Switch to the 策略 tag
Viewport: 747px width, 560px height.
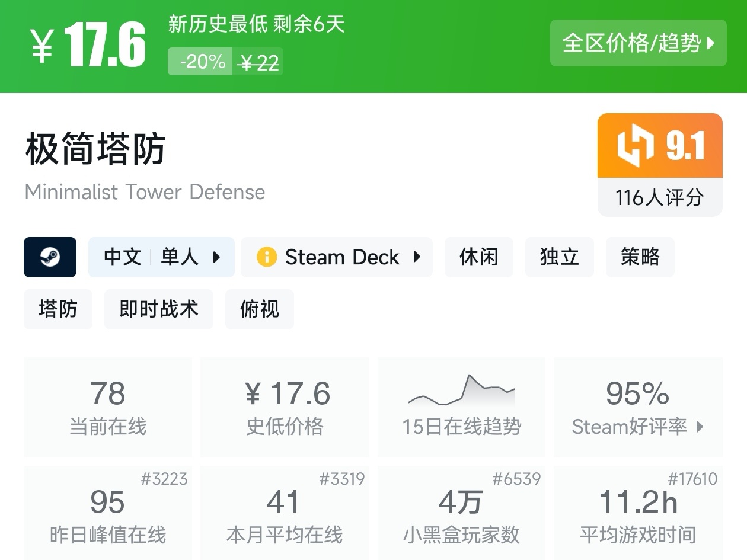[x=640, y=257]
